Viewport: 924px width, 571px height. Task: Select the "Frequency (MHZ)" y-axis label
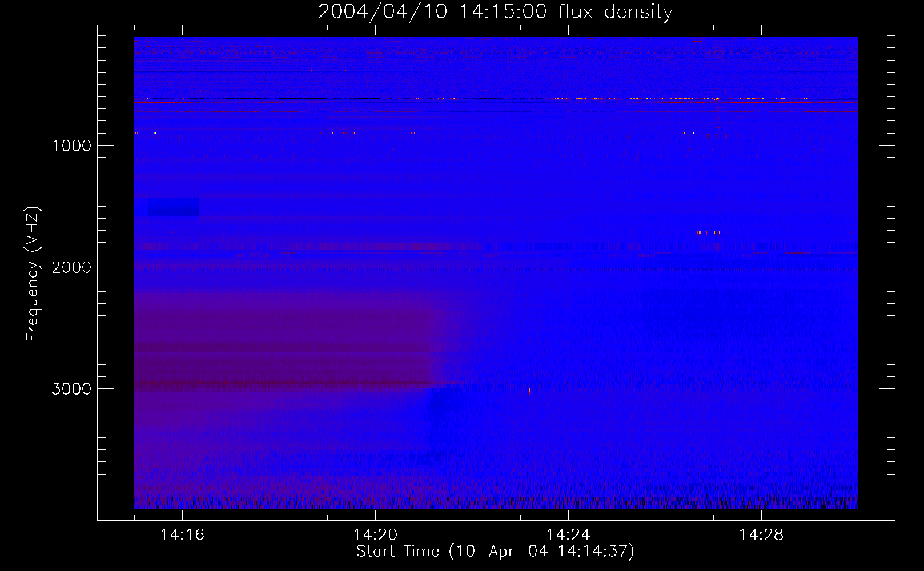coord(33,274)
